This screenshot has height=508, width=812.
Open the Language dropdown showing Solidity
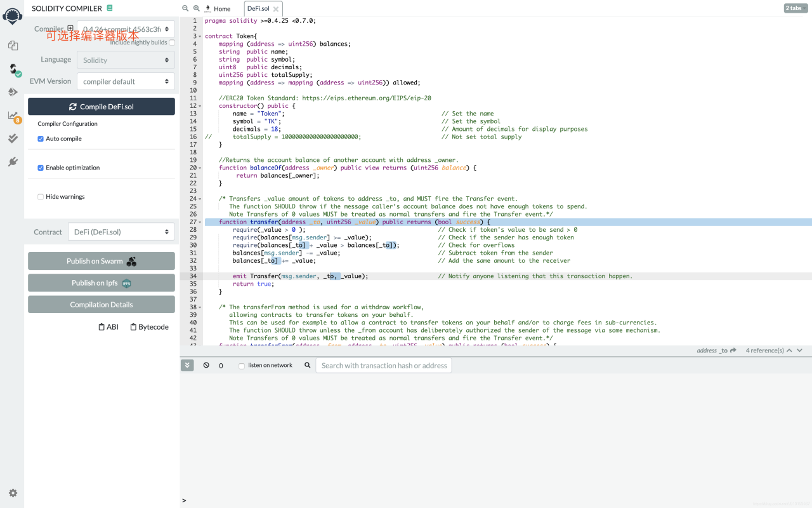point(126,60)
